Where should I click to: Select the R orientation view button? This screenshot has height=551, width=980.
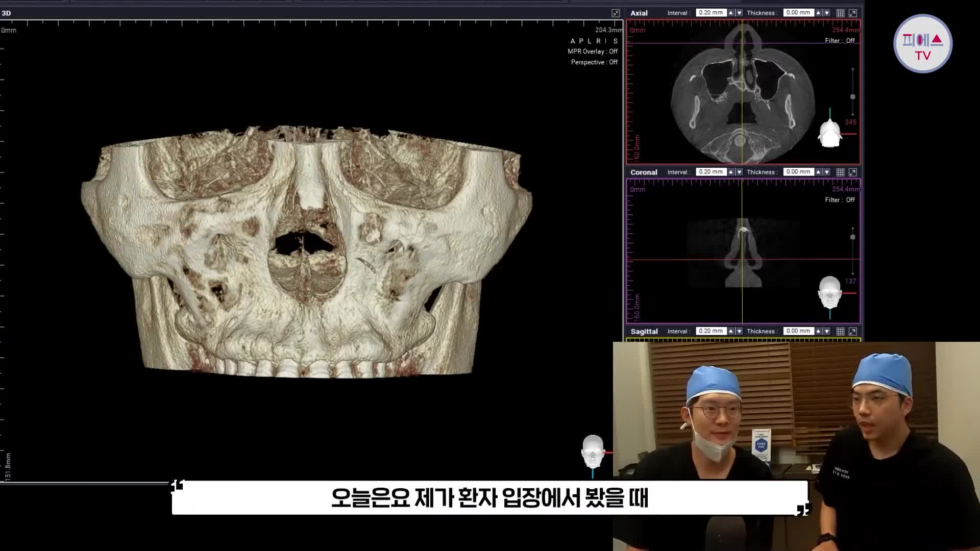(x=597, y=41)
